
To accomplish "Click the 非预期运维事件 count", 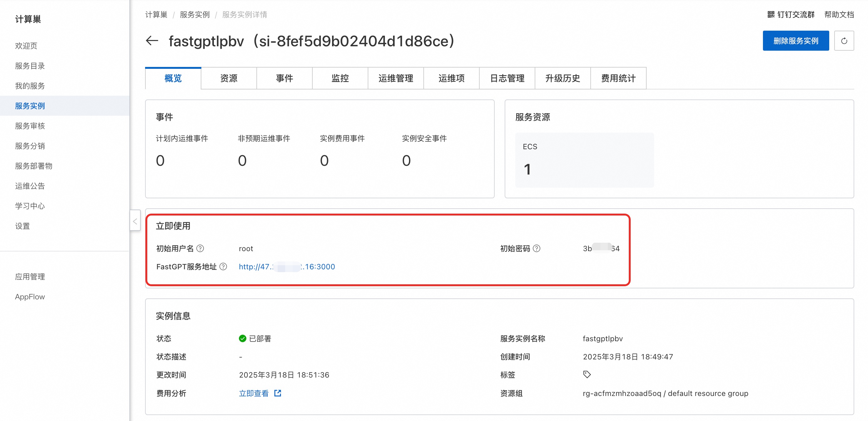I will (x=242, y=160).
